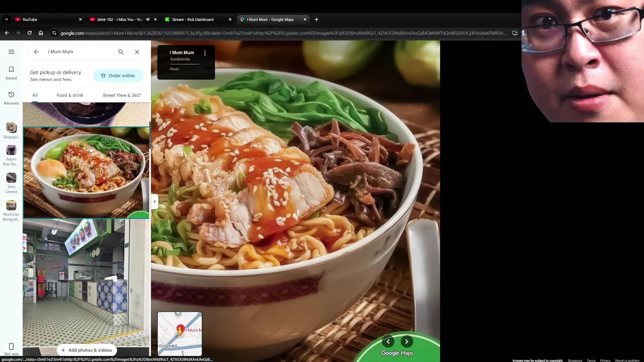
Task: Open the Recents panel
Action: (11, 98)
